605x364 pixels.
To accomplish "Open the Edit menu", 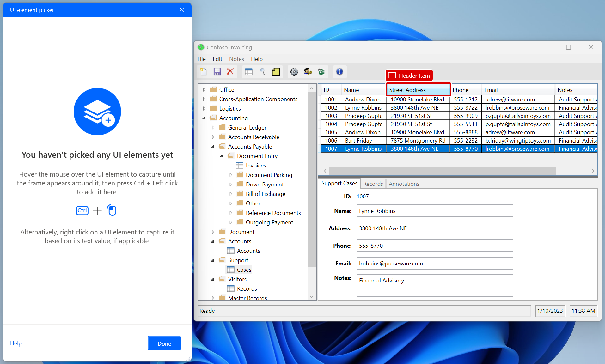I will click(x=217, y=59).
